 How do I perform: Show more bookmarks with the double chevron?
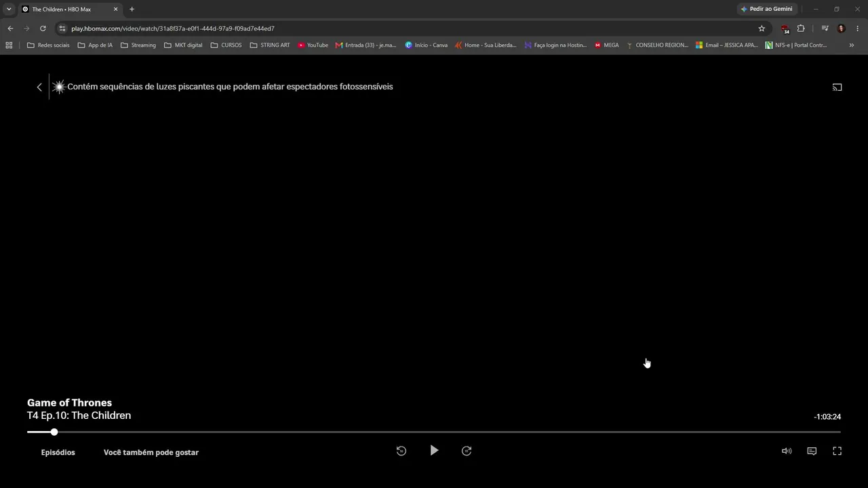(x=852, y=45)
